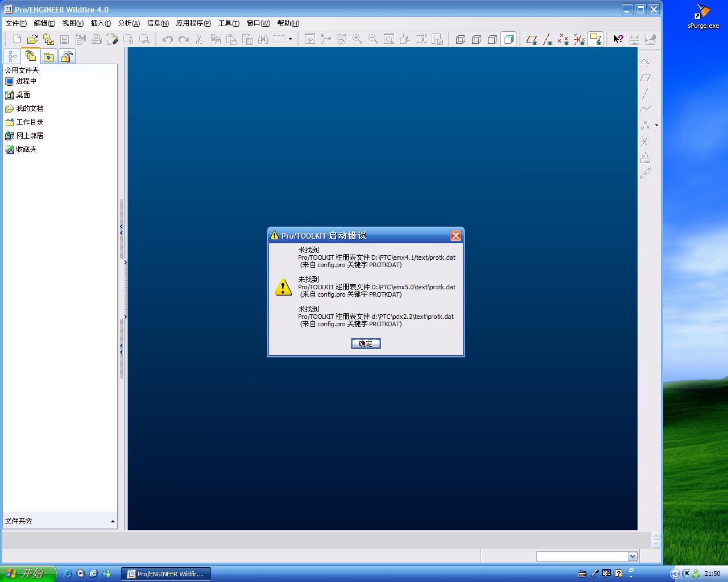728x582 pixels.
Task: Click the New file icon
Action: [x=17, y=39]
